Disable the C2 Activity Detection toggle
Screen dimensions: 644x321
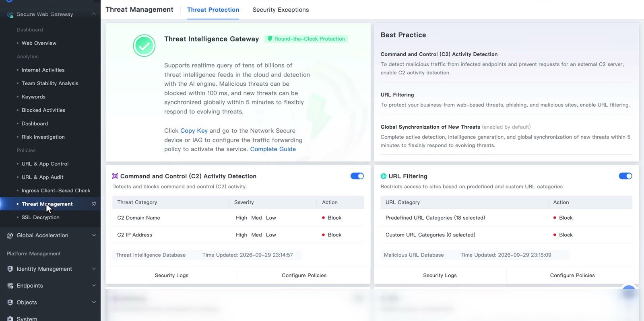[x=357, y=176]
